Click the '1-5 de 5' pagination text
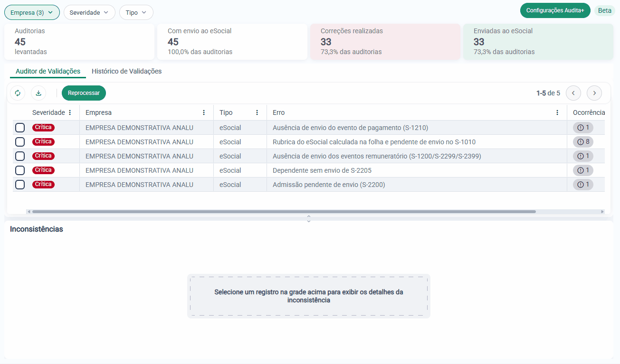 [548, 93]
